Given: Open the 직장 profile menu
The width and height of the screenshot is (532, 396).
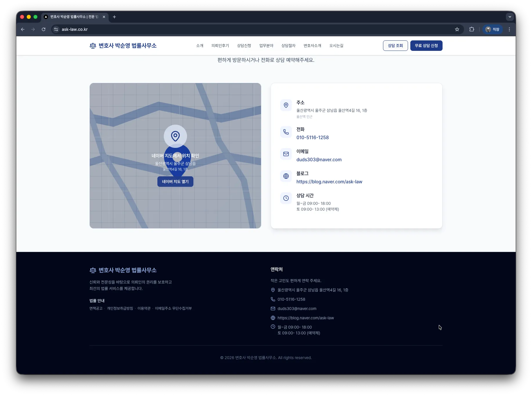Looking at the screenshot, I should pos(493,29).
